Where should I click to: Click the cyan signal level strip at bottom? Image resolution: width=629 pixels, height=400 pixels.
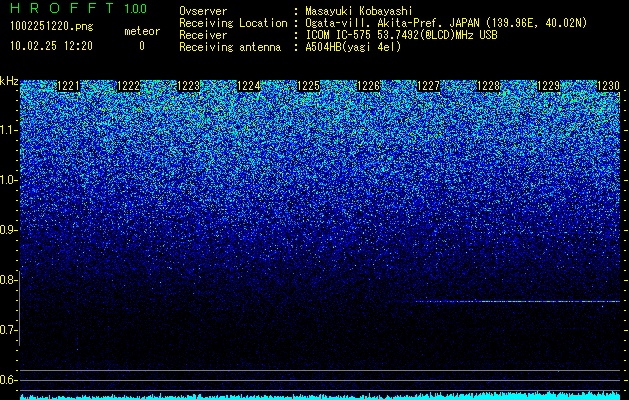(x=320, y=396)
